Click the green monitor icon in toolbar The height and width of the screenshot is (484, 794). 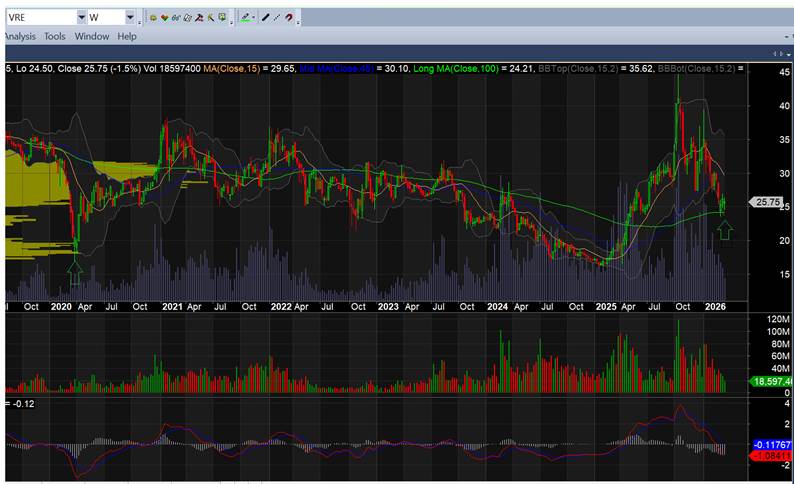(224, 18)
